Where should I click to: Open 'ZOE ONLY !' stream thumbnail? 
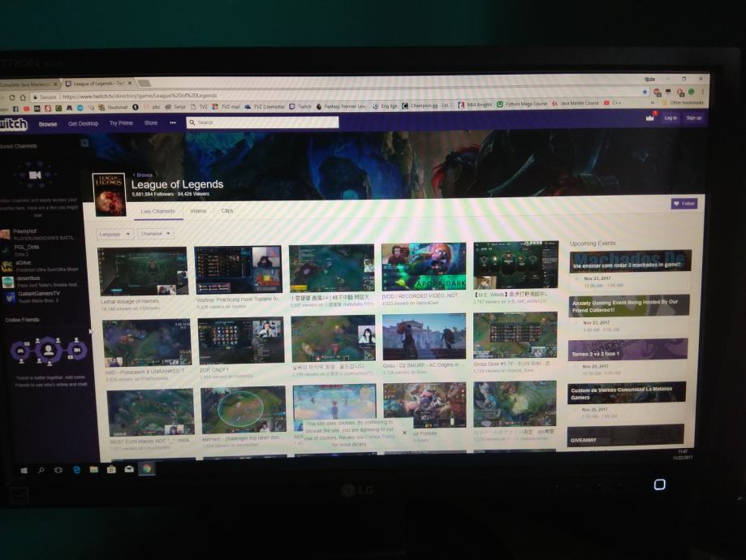(241, 341)
